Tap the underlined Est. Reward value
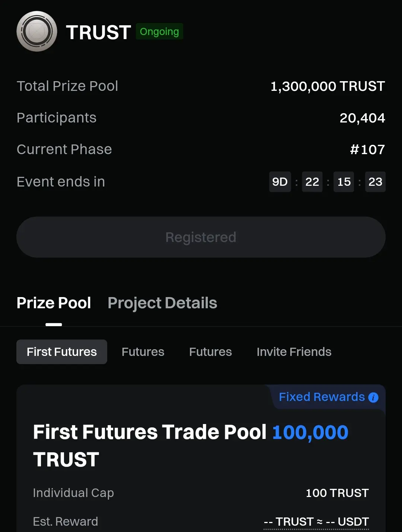Screen dimensions: 402x532 coord(316,522)
